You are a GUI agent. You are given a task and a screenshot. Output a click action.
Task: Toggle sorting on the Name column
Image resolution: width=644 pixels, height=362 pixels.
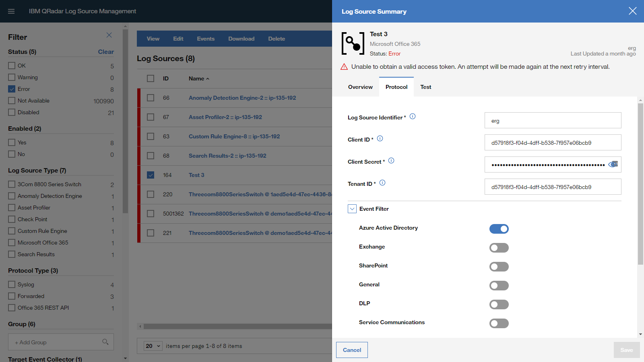[198, 78]
